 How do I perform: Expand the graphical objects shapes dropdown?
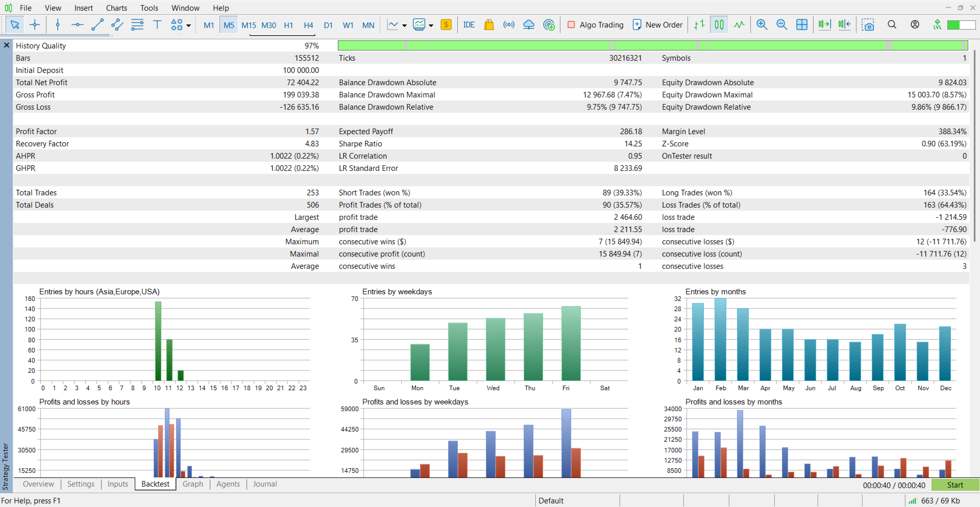[x=189, y=25]
